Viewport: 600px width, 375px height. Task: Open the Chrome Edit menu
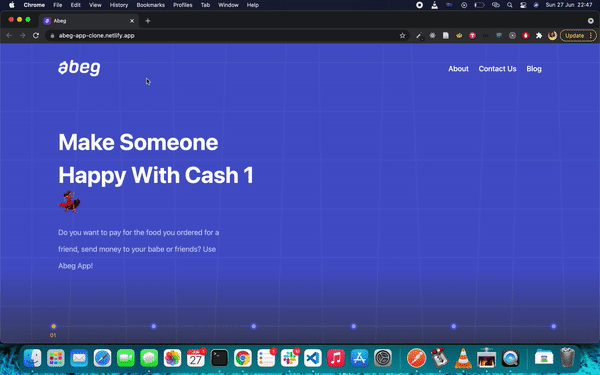(x=75, y=5)
